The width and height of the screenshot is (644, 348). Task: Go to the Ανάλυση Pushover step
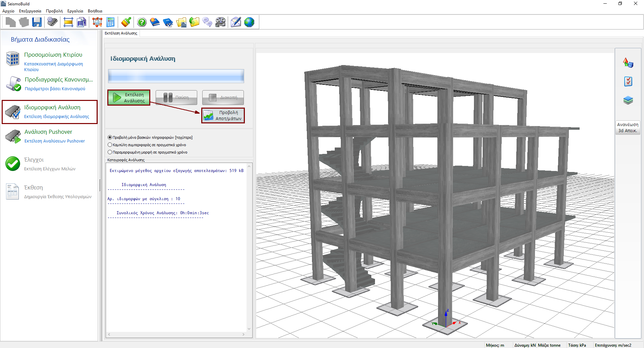point(48,132)
